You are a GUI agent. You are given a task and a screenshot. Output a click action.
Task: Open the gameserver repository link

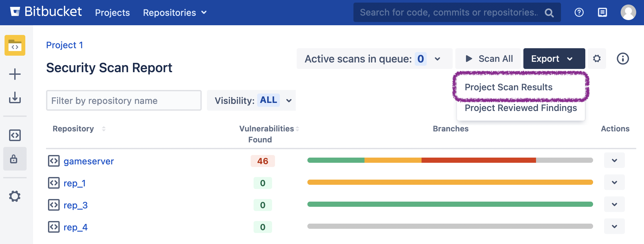(x=89, y=161)
